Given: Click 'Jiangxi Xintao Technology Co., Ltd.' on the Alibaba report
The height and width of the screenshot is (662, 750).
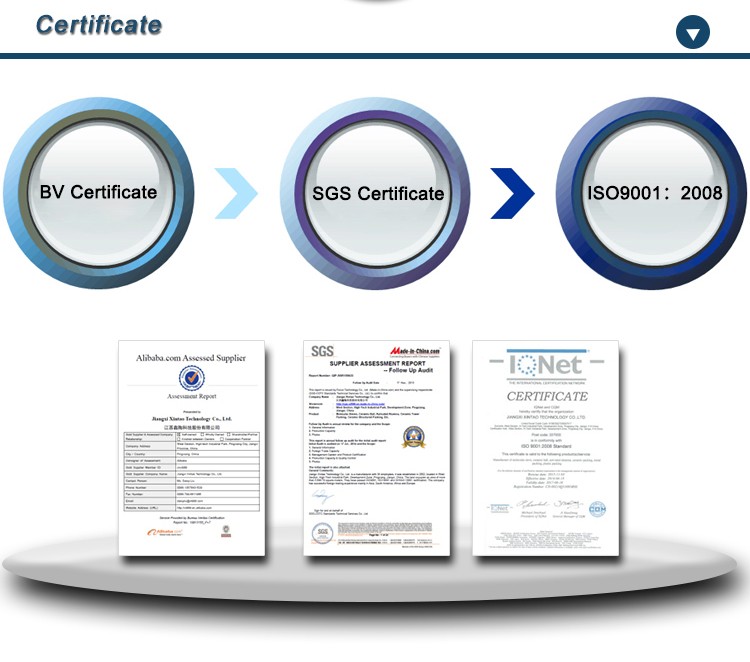Looking at the screenshot, I should (x=192, y=419).
